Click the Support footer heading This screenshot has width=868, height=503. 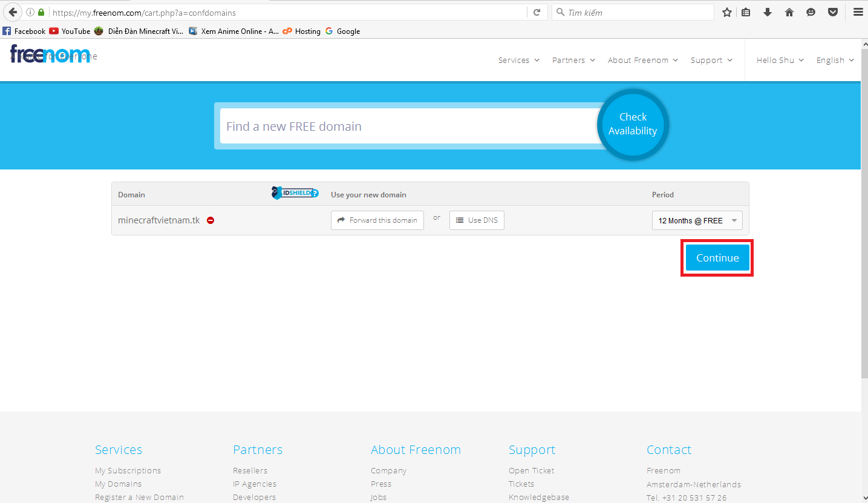coord(532,450)
